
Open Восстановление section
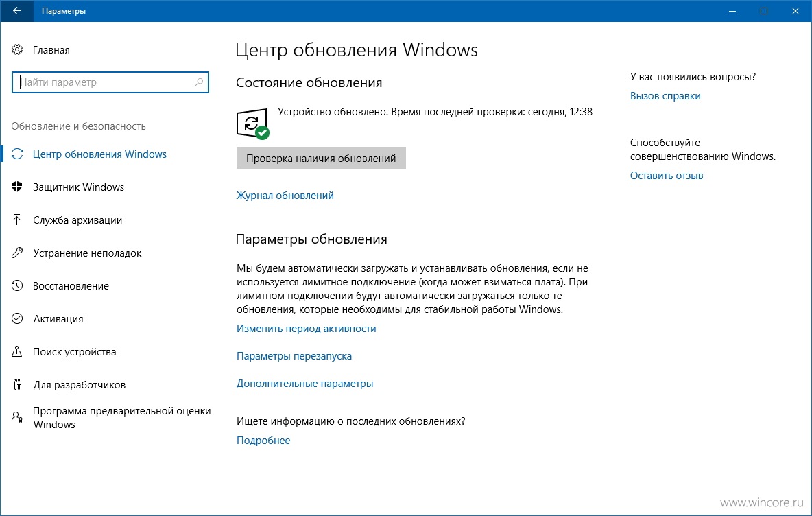tap(71, 286)
